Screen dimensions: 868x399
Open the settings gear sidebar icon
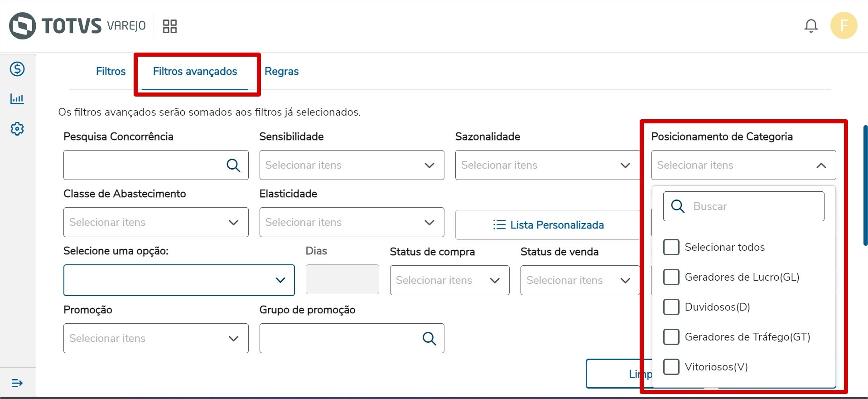click(x=17, y=129)
